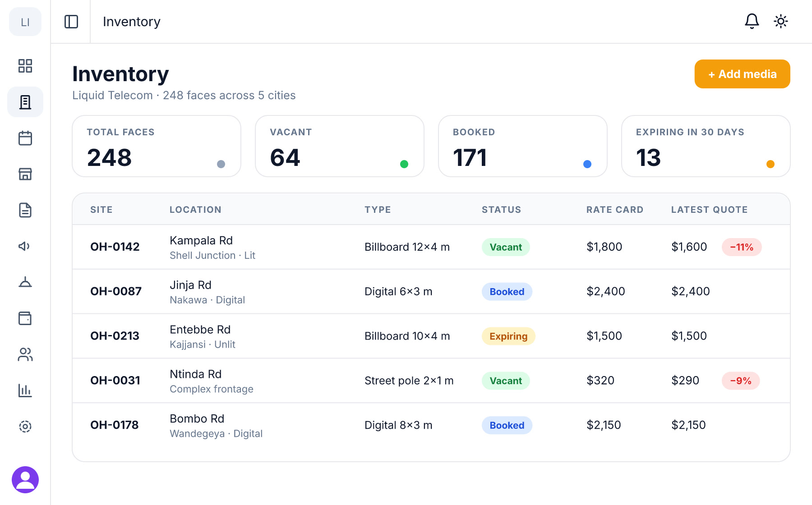Click the Add media button

[x=743, y=74]
